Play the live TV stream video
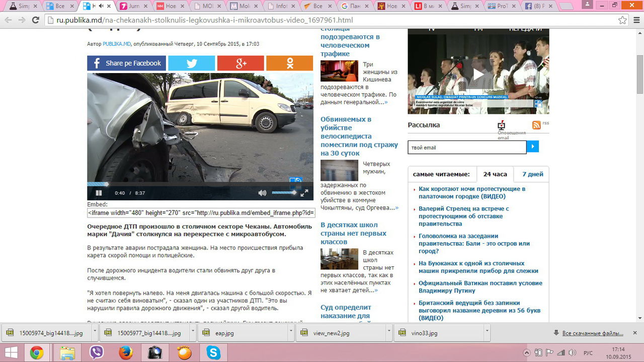The image size is (644, 362). tap(478, 74)
